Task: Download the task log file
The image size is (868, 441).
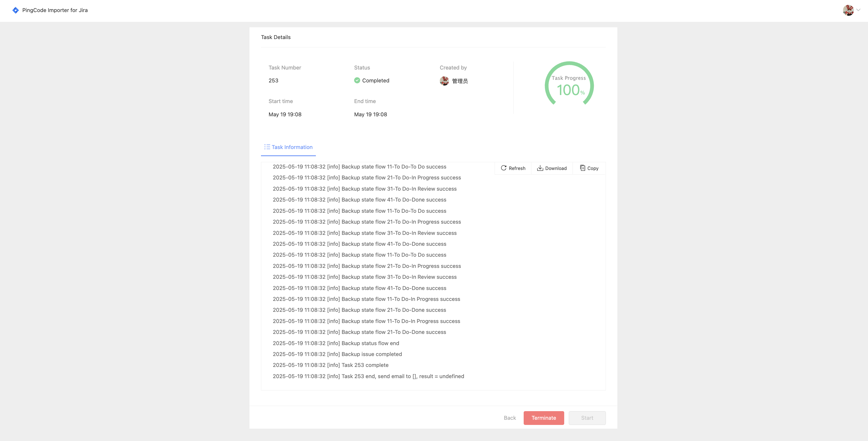Action: pos(552,168)
